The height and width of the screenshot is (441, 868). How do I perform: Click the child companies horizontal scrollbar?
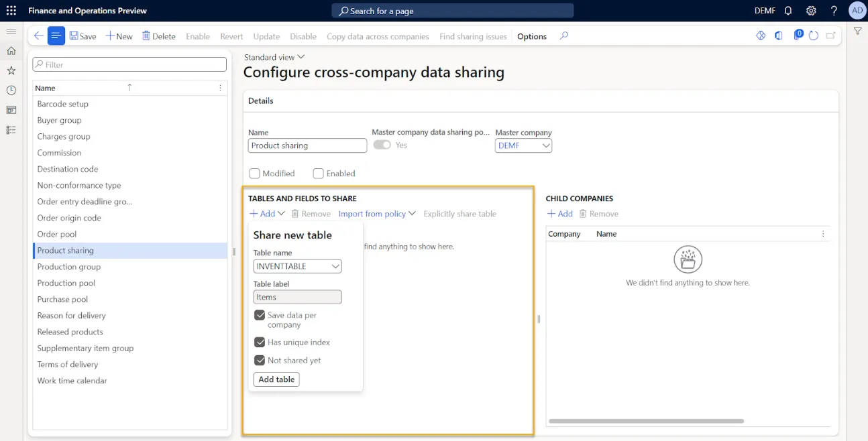point(646,421)
